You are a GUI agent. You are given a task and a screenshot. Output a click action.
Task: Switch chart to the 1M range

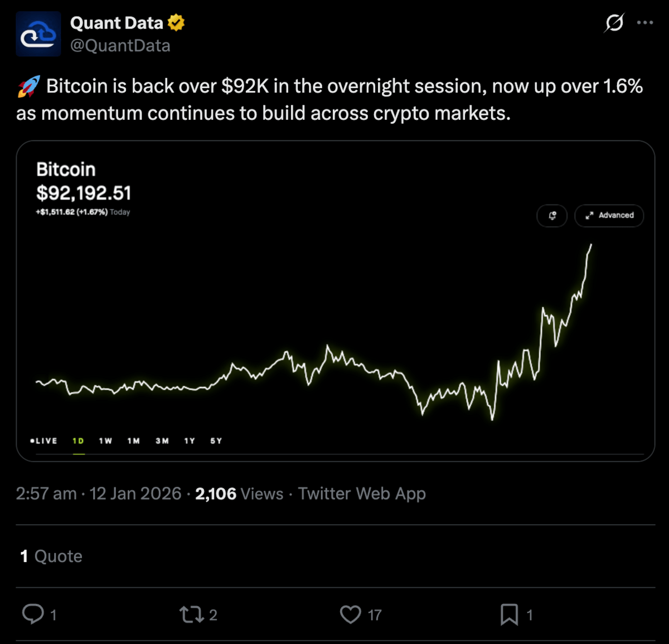[x=133, y=440]
